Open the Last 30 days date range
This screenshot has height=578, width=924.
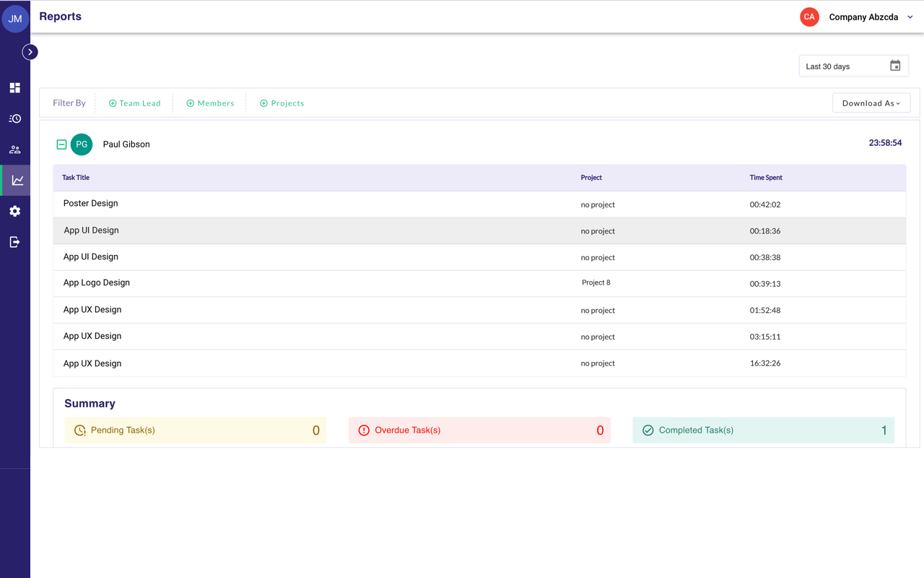click(843, 66)
